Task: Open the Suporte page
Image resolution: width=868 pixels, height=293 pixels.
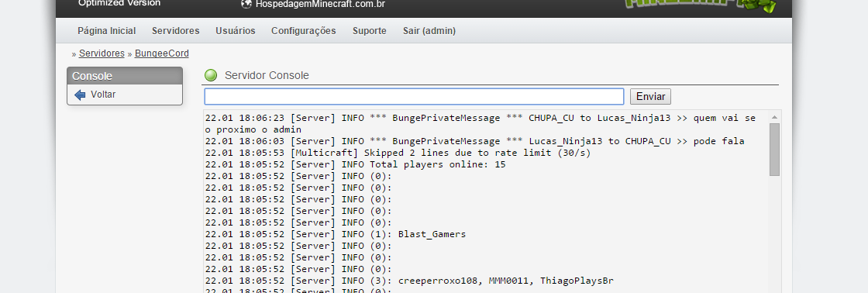Action: click(x=369, y=31)
